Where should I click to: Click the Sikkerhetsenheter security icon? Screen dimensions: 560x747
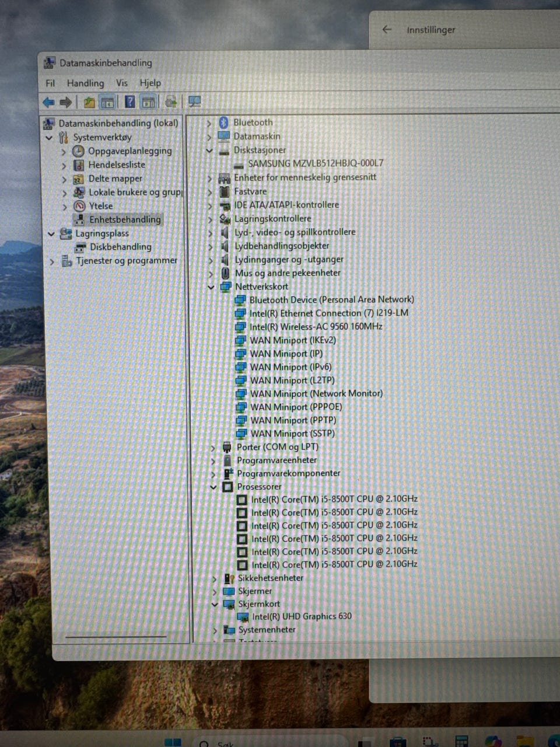tap(229, 578)
